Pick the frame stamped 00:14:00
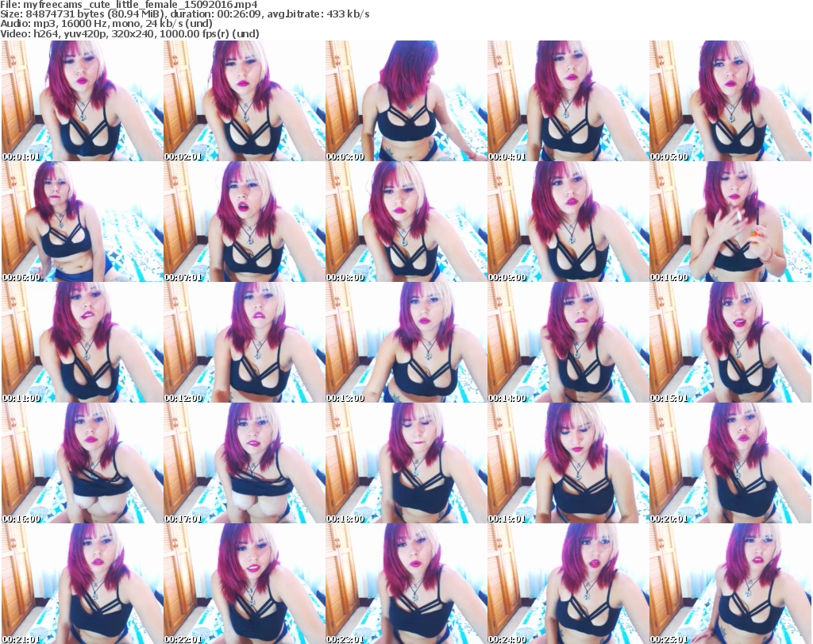The width and height of the screenshot is (813, 644). coord(568,342)
